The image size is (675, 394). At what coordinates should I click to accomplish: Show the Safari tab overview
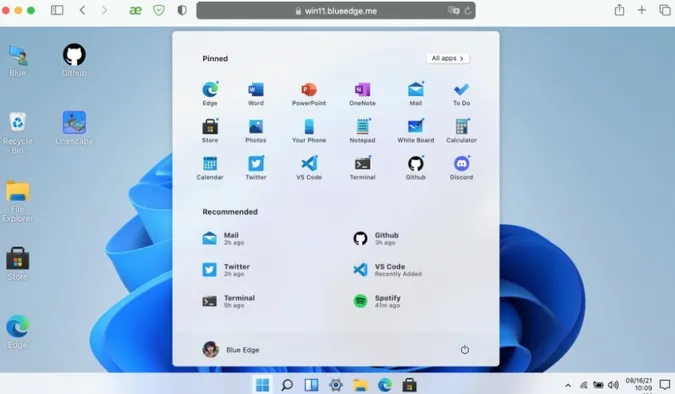pos(665,10)
